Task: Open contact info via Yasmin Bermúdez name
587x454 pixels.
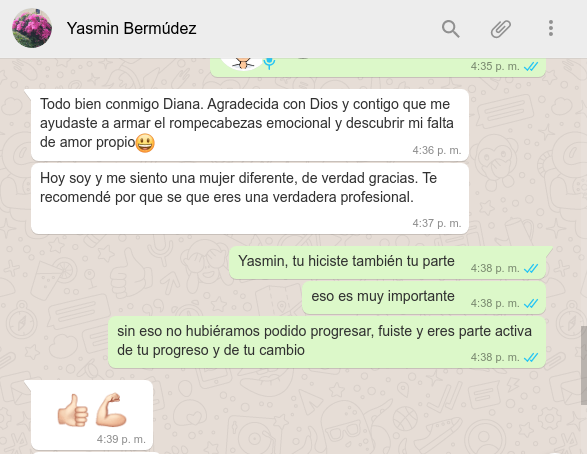Action: click(131, 28)
